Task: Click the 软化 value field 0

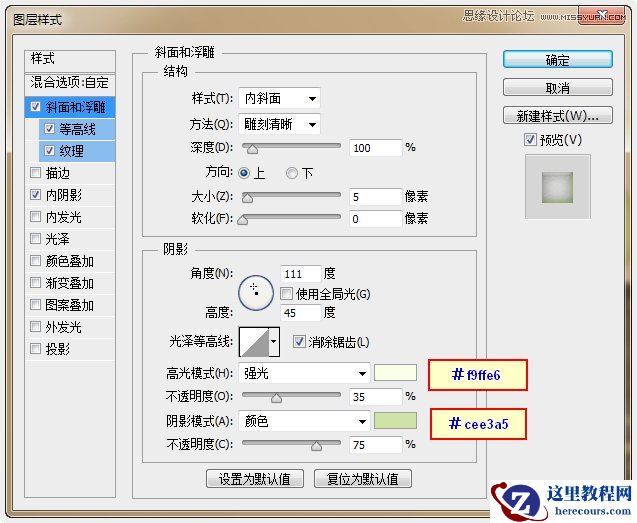Action: [375, 219]
